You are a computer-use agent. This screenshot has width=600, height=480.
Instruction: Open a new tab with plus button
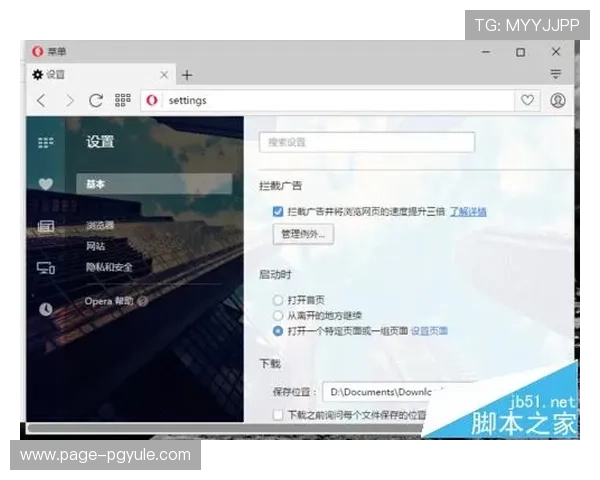click(x=187, y=75)
